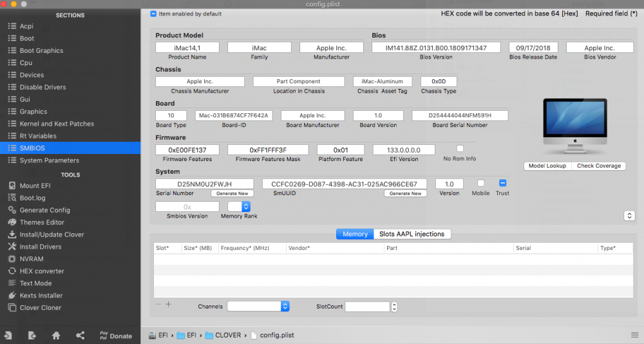The image size is (644, 344).
Task: Open the Channels dropdown
Action: [258, 306]
